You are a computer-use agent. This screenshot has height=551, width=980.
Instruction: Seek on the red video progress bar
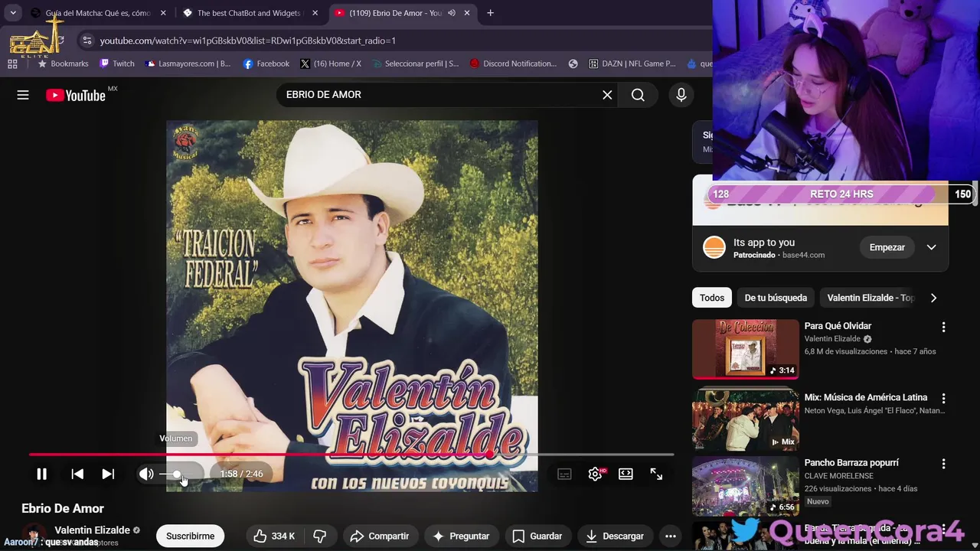point(351,455)
